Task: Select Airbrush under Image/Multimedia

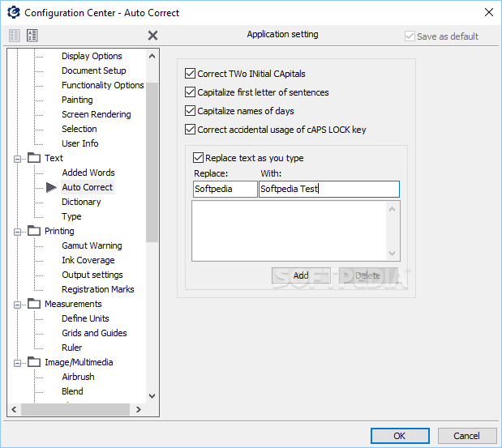Action: coord(78,377)
